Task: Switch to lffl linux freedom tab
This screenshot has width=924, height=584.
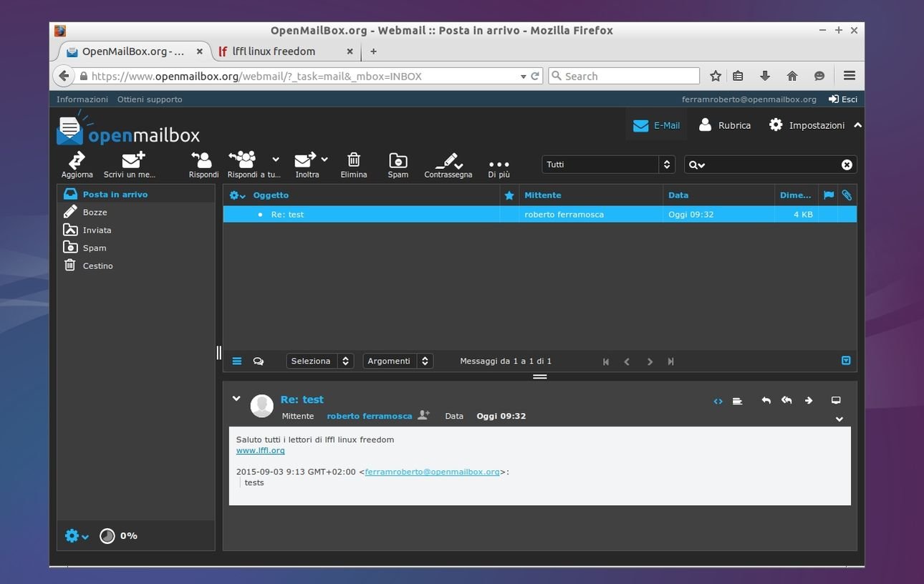Action: pos(274,52)
